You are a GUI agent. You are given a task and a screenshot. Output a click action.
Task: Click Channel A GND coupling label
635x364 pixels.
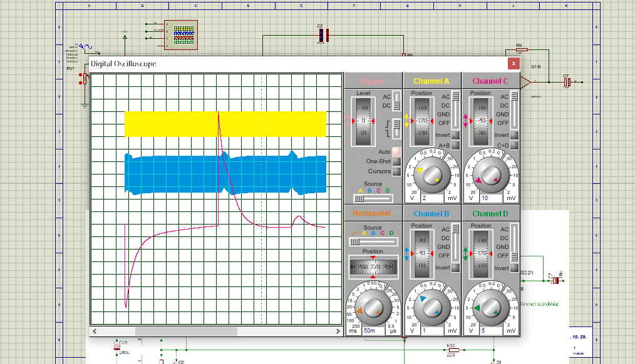(443, 114)
